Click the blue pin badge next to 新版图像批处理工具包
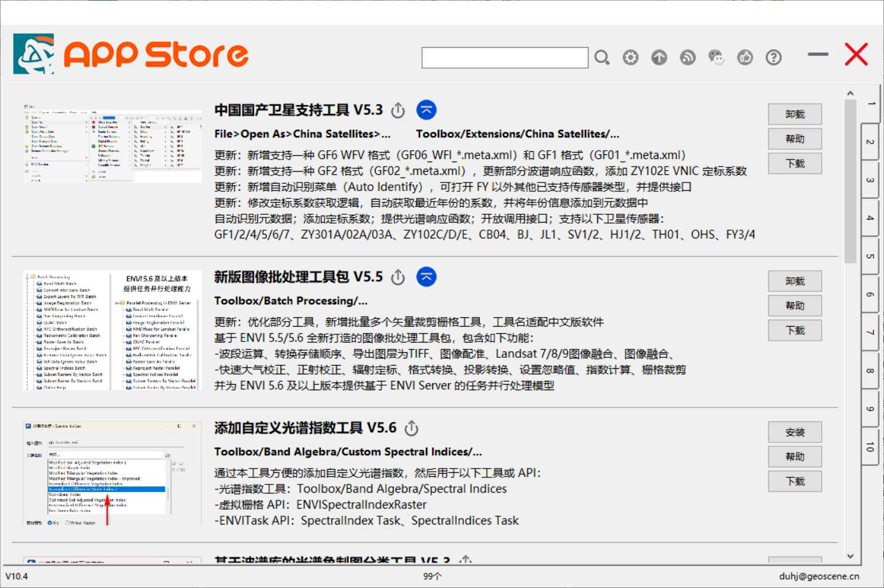This screenshot has width=884, height=588. 426,277
